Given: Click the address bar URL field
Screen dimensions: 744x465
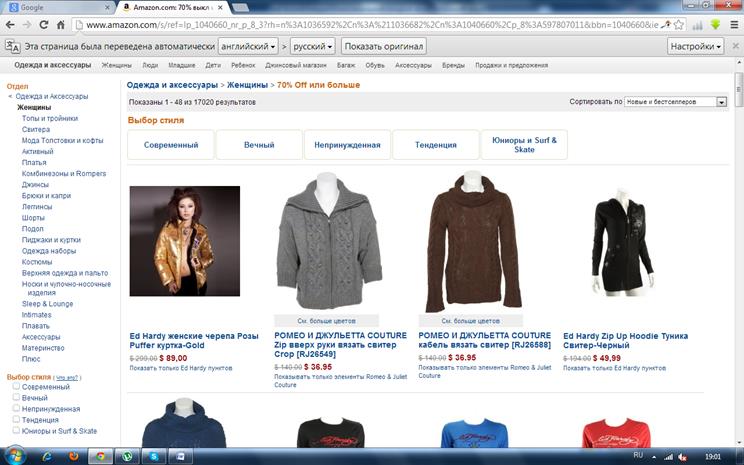Looking at the screenshot, I should (x=370, y=25).
